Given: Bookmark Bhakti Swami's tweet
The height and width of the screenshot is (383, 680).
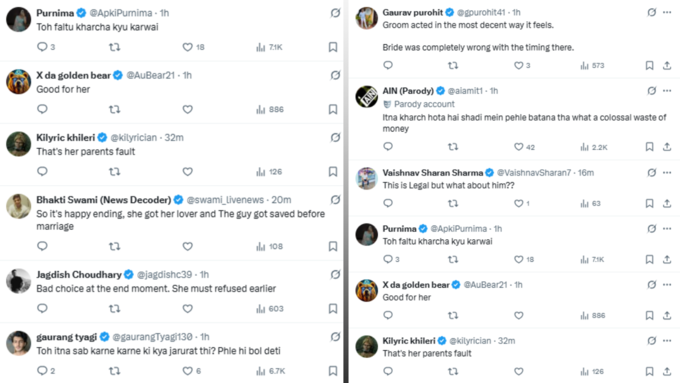Looking at the screenshot, I should tap(333, 246).
